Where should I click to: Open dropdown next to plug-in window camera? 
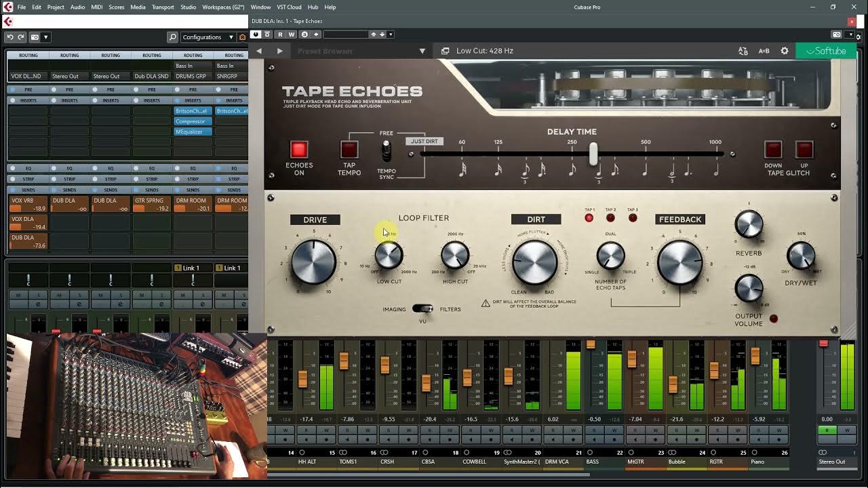[850, 34]
